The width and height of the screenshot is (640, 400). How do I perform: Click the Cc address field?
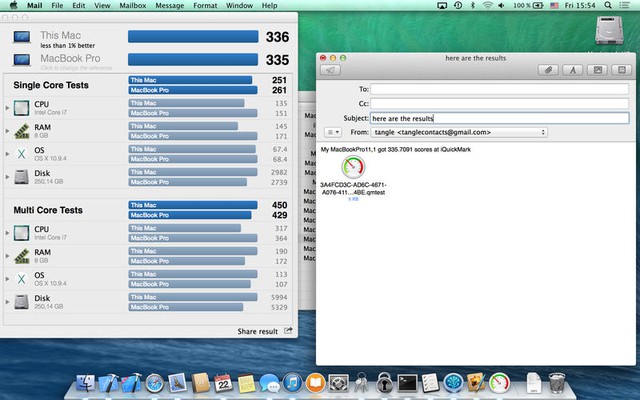click(500, 103)
